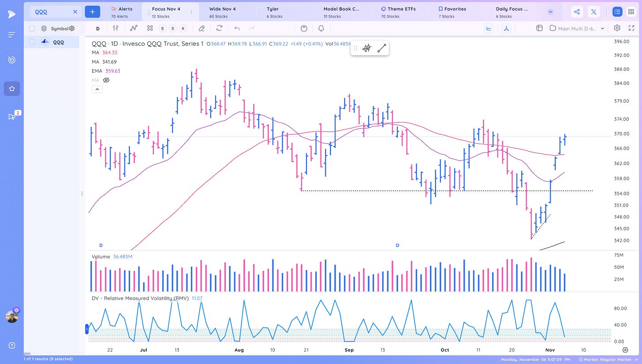Screen dimensions: 642x364
Task: Expand the panel with blue arrow handle
Action: coord(86,329)
